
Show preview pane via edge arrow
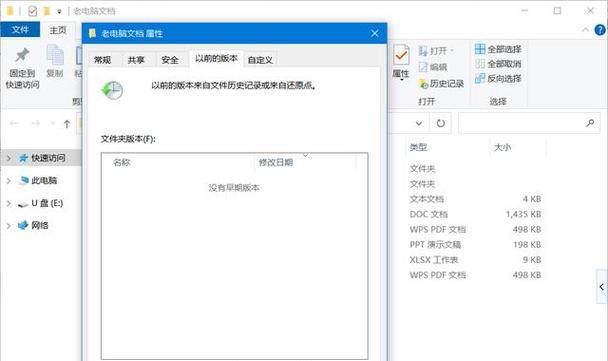(x=601, y=287)
